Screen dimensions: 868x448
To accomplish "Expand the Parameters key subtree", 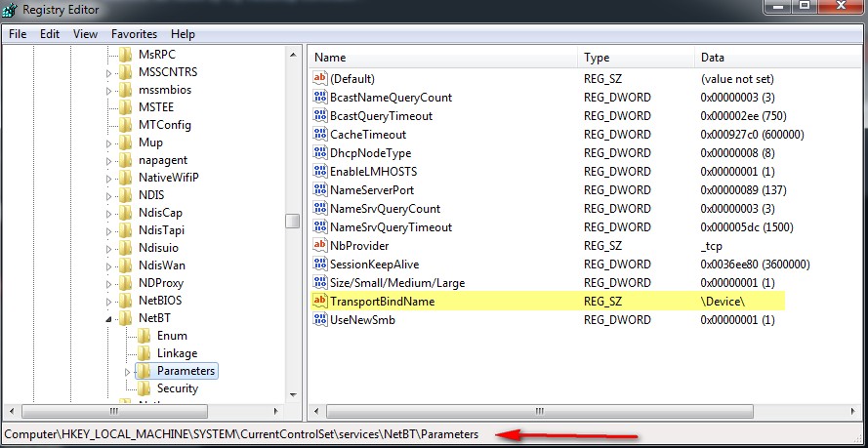I will [x=127, y=372].
